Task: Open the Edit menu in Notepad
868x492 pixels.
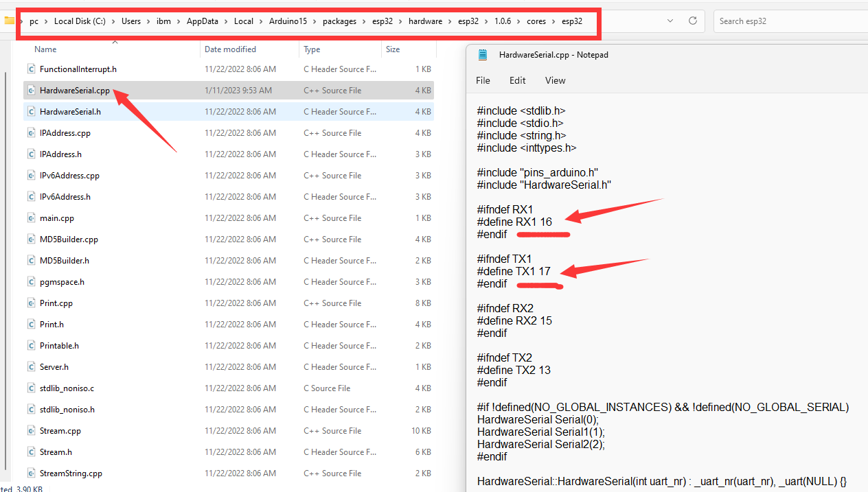Action: tap(517, 80)
